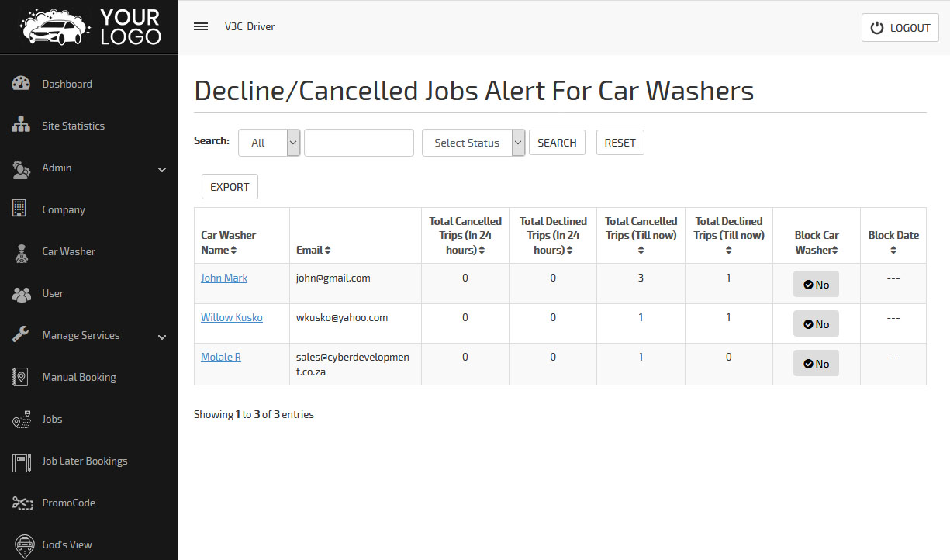This screenshot has height=560, width=950.
Task: Sort by Block Car Washer column
Action: [835, 250]
